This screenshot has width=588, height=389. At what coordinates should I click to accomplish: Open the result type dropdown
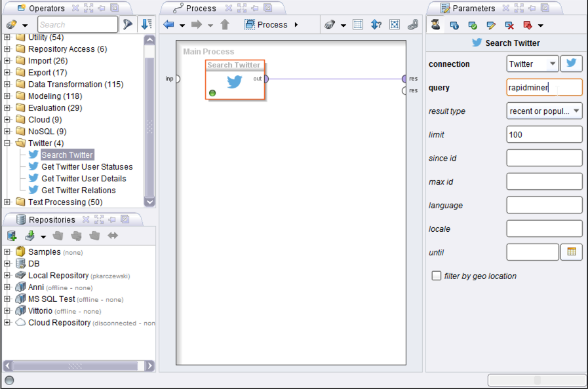point(544,111)
